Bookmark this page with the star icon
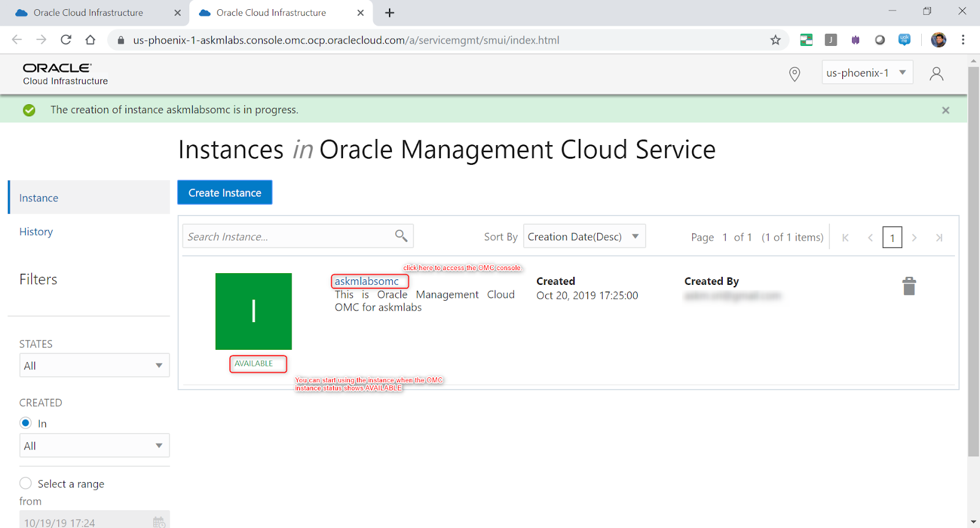Image resolution: width=980 pixels, height=528 pixels. click(775, 40)
